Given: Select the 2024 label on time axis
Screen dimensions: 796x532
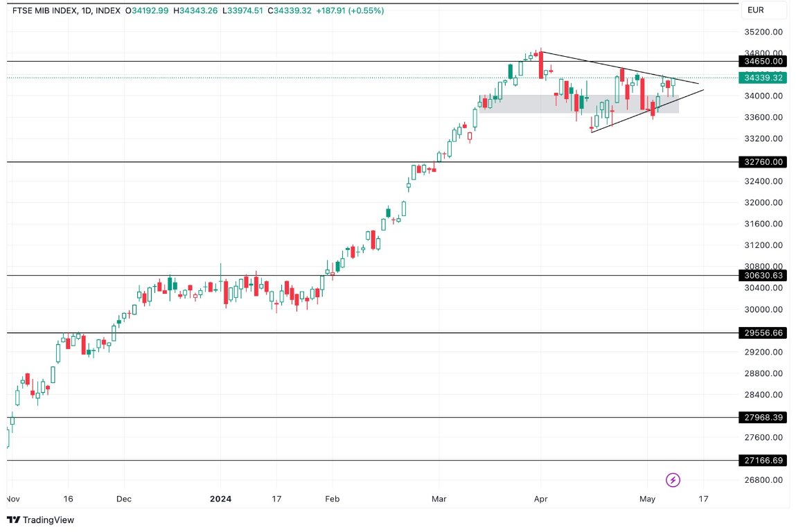Looking at the screenshot, I should (x=220, y=498).
